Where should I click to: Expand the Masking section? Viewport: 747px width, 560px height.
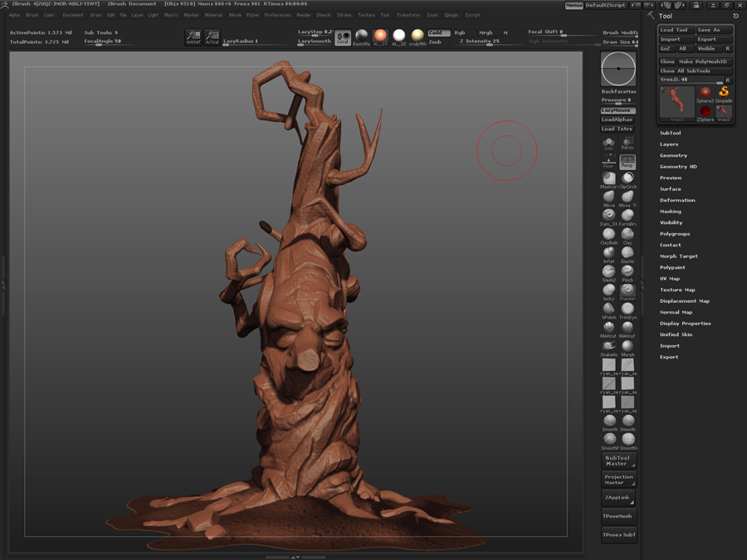[x=670, y=212]
